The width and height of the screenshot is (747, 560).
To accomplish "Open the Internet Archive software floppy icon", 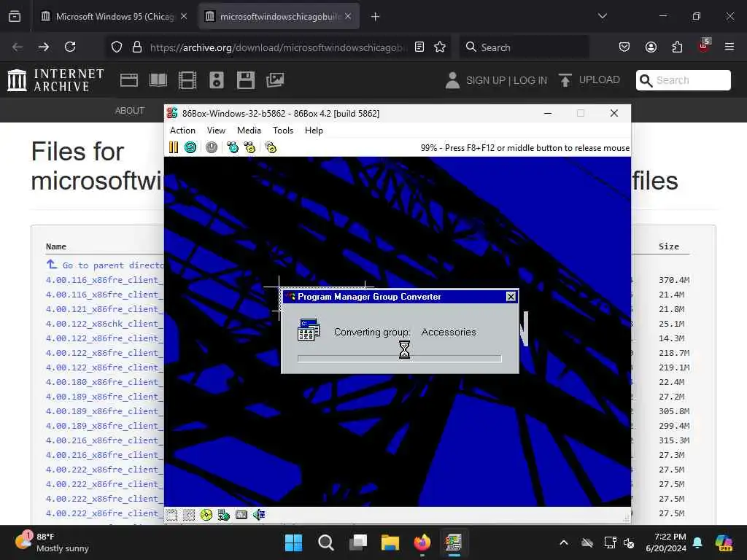I will click(246, 80).
